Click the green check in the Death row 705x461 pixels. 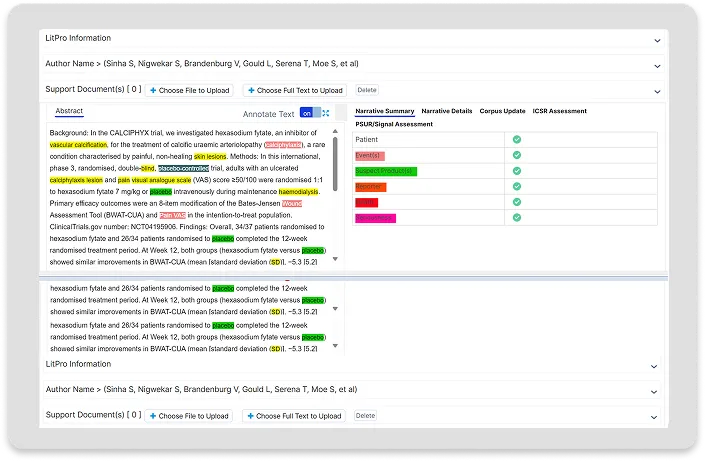(x=517, y=202)
